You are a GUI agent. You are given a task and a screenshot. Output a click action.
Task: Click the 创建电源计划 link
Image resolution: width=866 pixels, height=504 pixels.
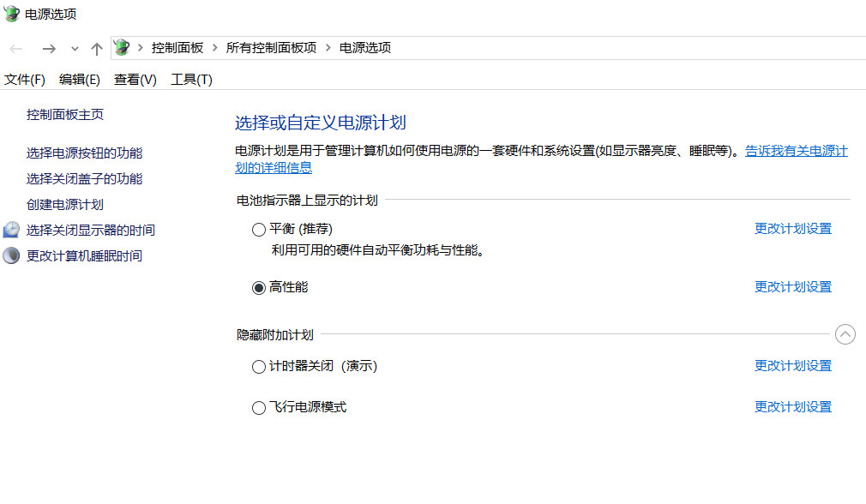click(65, 205)
